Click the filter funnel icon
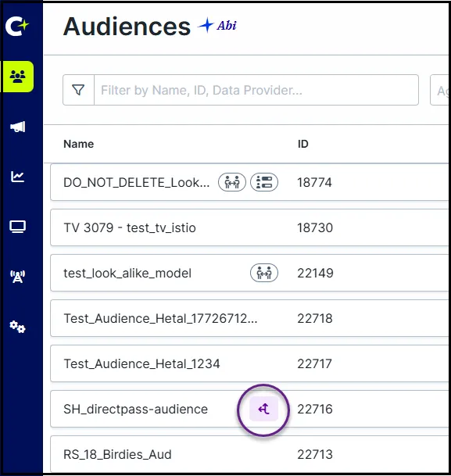Viewport: 451px width, 476px height. [x=78, y=90]
